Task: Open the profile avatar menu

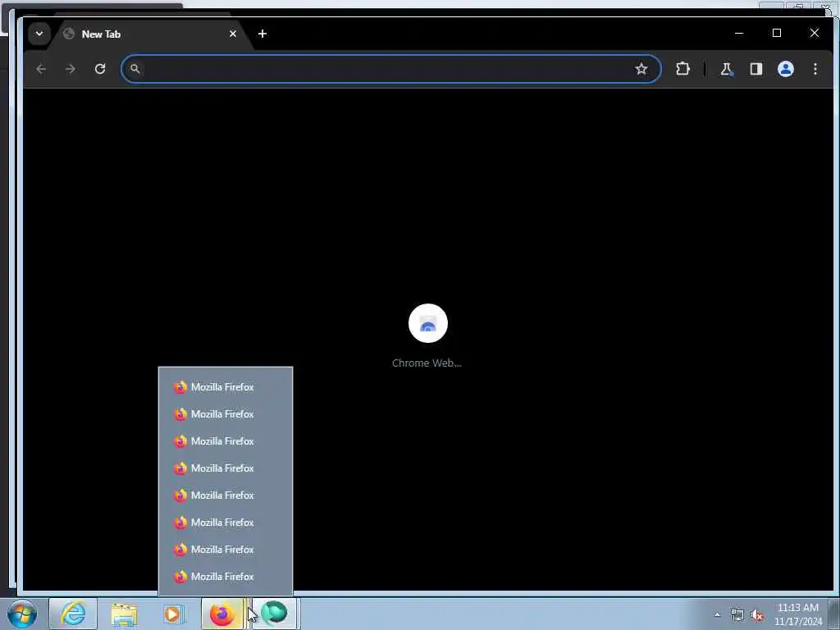Action: pyautogui.click(x=786, y=69)
